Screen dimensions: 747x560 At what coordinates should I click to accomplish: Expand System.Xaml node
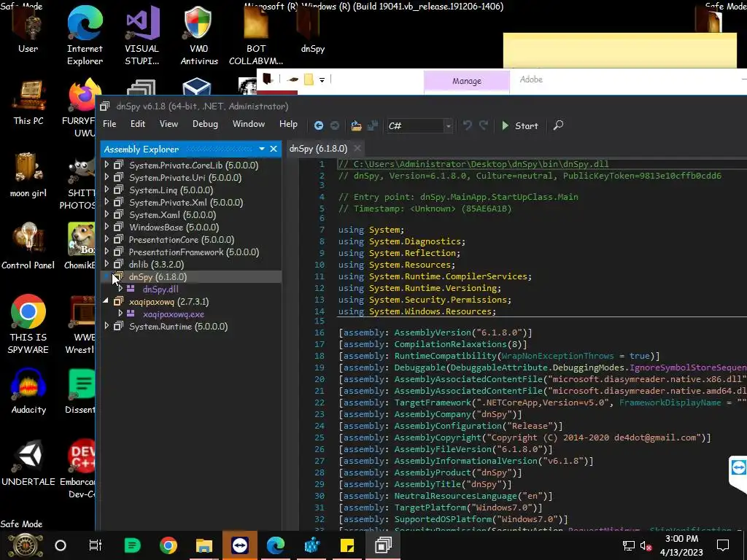pos(107,214)
